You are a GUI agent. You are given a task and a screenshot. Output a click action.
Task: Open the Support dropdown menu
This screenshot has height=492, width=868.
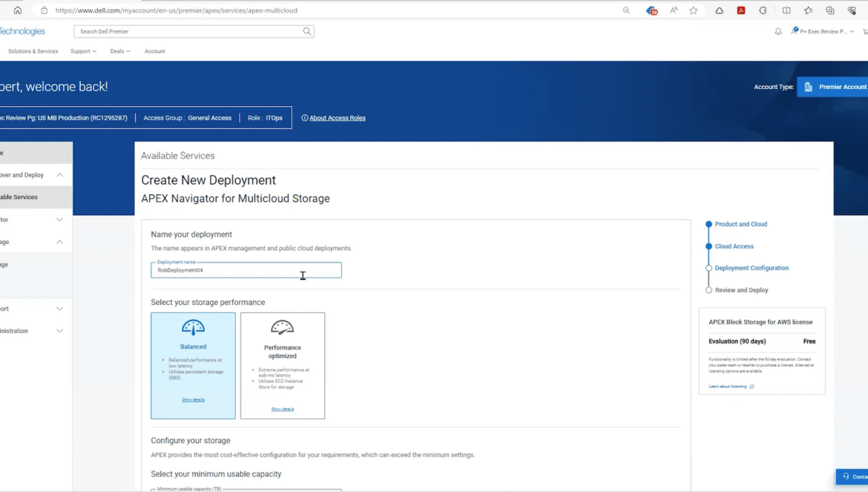(x=83, y=51)
